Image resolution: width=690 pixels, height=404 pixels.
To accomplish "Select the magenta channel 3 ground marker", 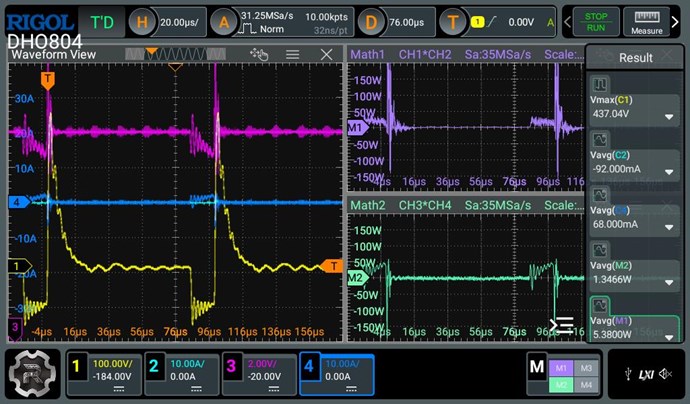I will pyautogui.click(x=15, y=327).
